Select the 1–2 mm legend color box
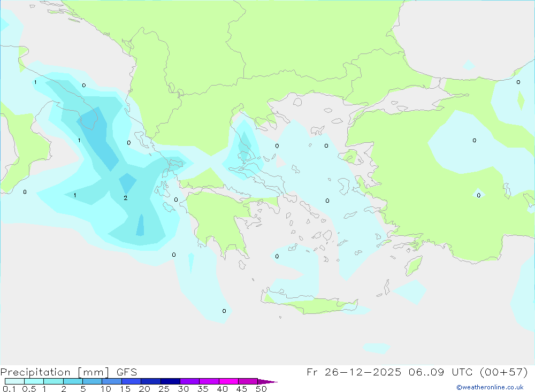The height and width of the screenshot is (392, 535). 53,381
